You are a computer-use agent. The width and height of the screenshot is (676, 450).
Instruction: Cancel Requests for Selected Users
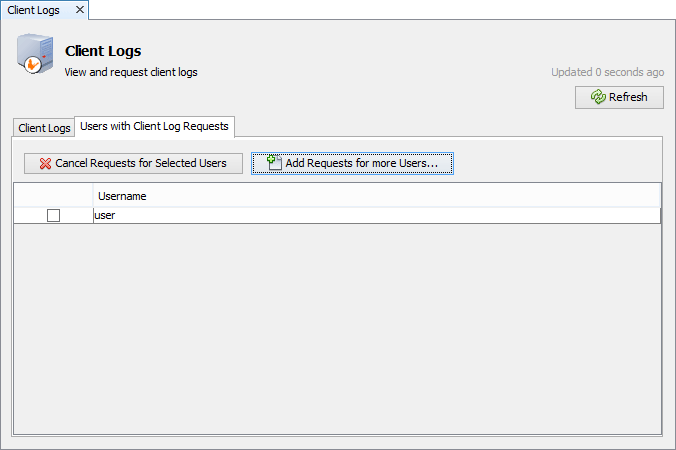point(133,163)
